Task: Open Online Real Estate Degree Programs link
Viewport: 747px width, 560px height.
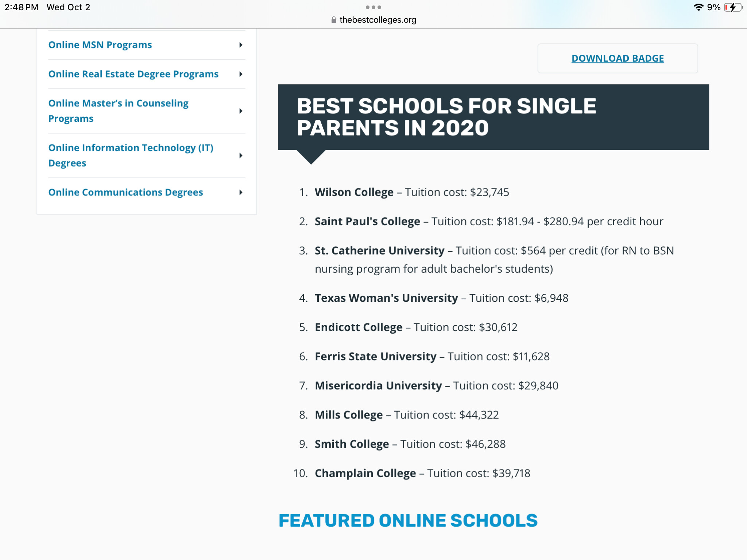Action: pyautogui.click(x=133, y=74)
